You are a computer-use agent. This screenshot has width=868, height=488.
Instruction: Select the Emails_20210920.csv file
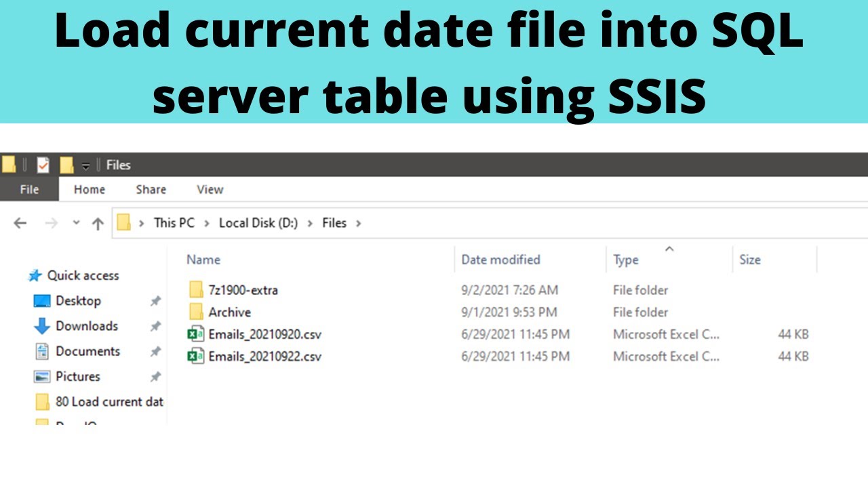[x=264, y=334]
